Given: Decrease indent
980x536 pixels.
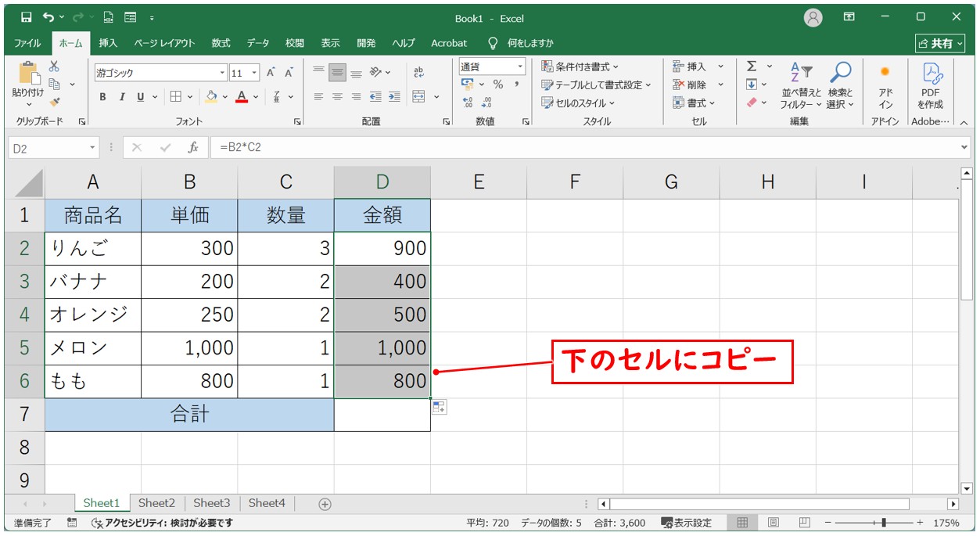Looking at the screenshot, I should point(375,97).
